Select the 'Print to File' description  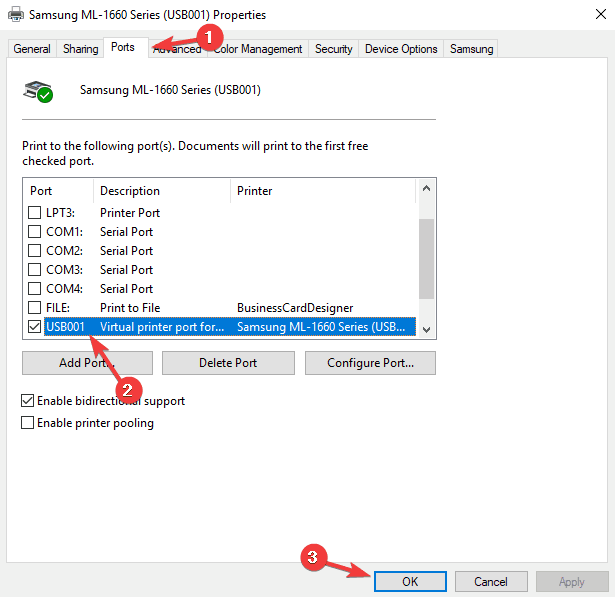(x=130, y=308)
